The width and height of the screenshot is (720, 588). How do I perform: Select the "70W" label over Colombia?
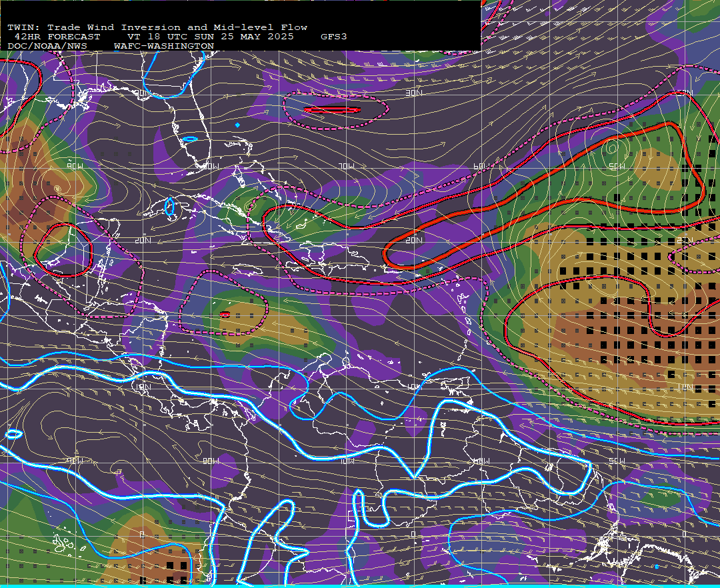point(346,461)
